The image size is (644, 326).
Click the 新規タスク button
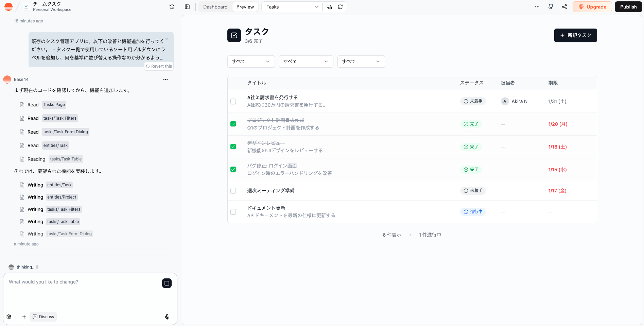575,35
